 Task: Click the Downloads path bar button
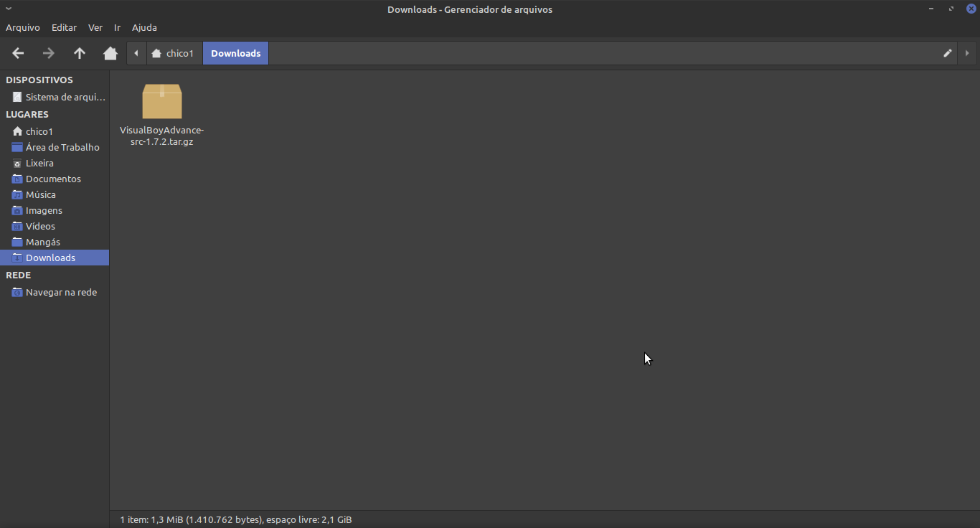tap(235, 53)
